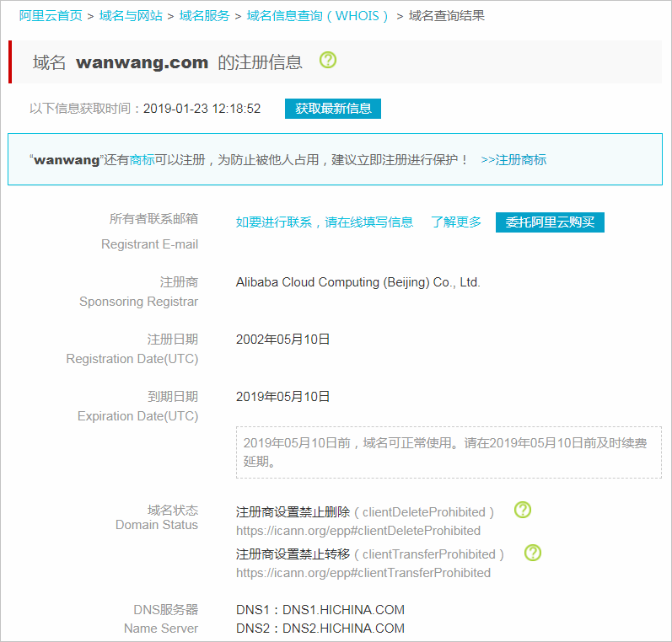The image size is (672, 642).
Task: Click Domain Status label
Action: (x=157, y=525)
